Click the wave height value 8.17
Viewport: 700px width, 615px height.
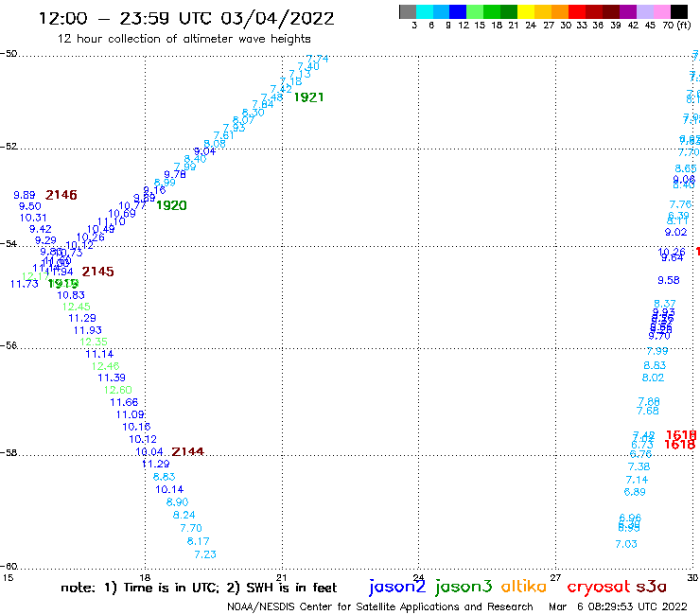[199, 541]
